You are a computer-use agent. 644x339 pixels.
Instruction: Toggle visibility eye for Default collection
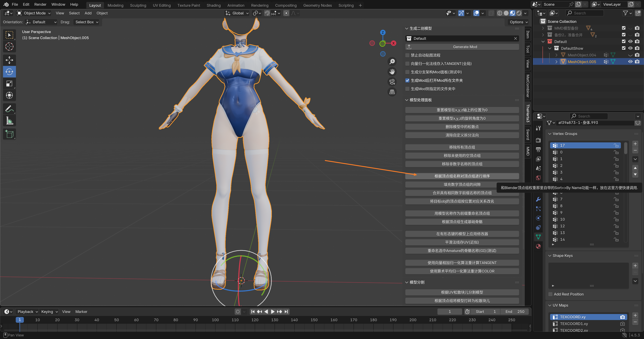click(630, 41)
